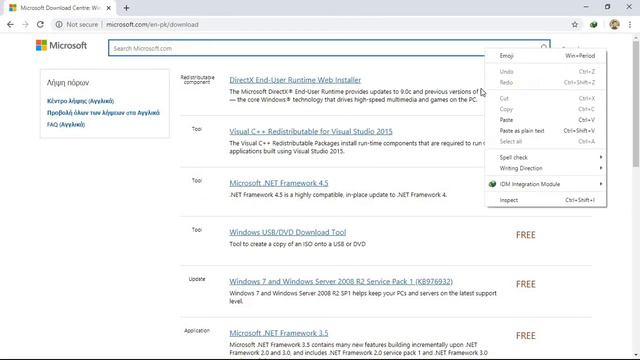Reload the page with refresh icon
This screenshot has height=360, width=640.
pyautogui.click(x=40, y=24)
